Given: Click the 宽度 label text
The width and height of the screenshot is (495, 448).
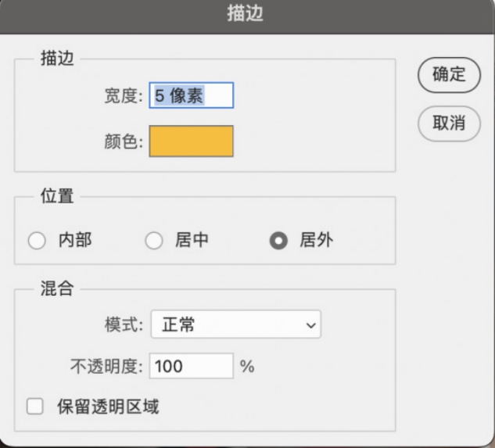Looking at the screenshot, I should coord(117,96).
